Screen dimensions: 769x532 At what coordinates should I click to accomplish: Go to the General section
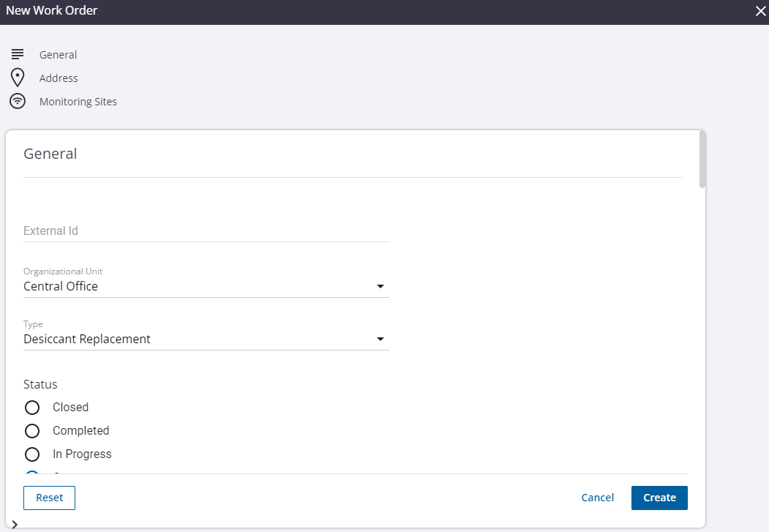pyautogui.click(x=58, y=54)
